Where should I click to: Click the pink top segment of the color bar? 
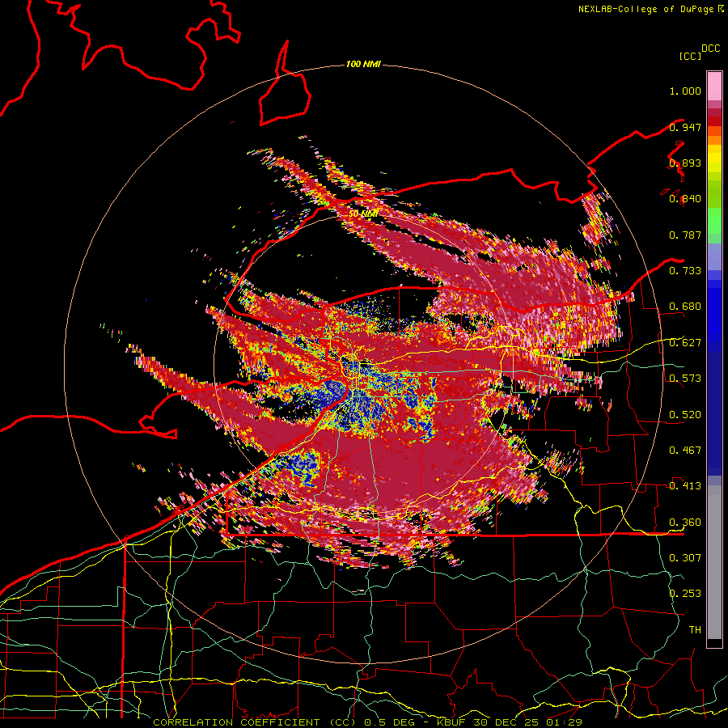click(x=714, y=87)
